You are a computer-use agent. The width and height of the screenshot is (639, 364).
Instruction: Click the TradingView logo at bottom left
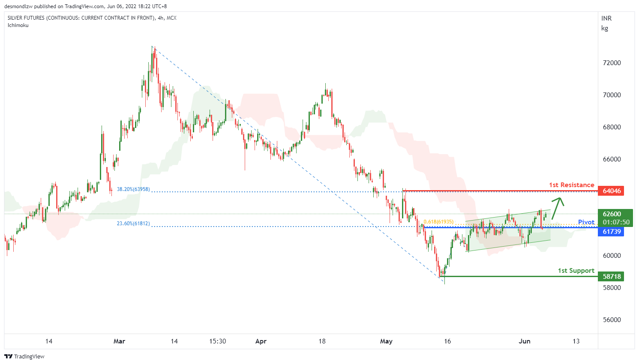tap(24, 356)
